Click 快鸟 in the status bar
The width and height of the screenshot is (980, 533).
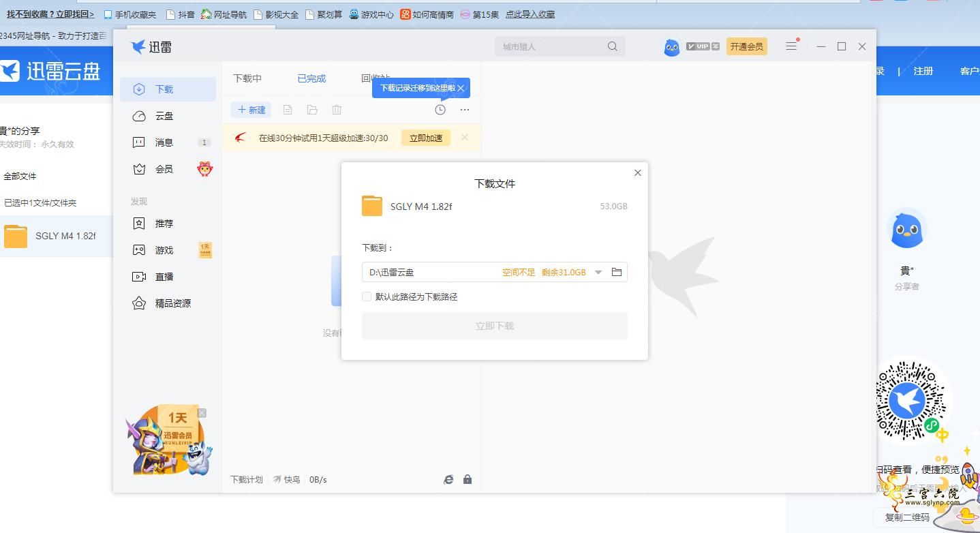287,480
